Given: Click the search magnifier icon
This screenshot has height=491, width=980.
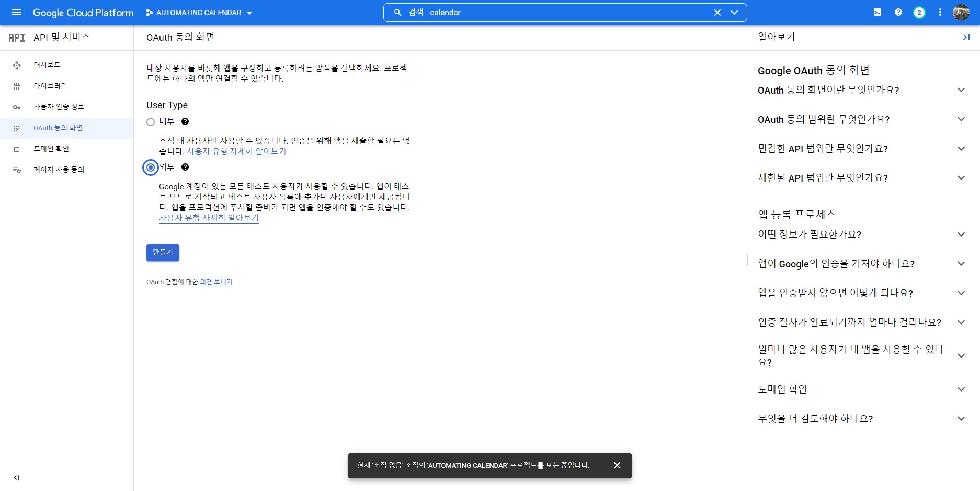Looking at the screenshot, I should pyautogui.click(x=397, y=12).
